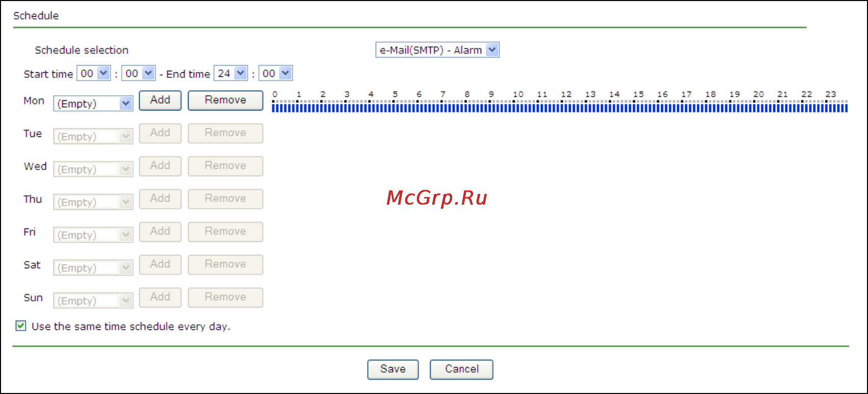This screenshot has height=394, width=868.
Task: Click the Fri day label
Action: [30, 232]
